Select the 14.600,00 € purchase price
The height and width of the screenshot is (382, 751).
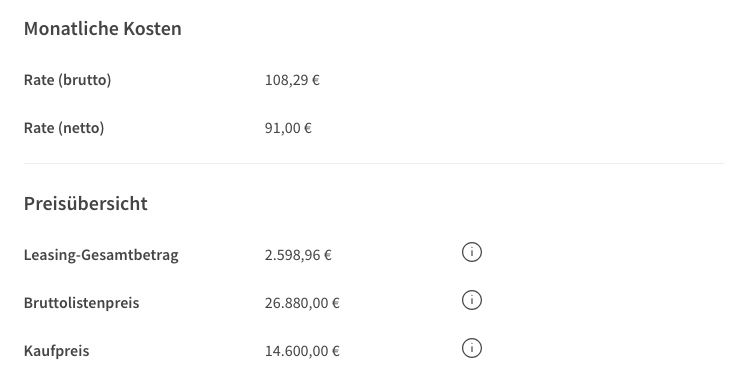click(x=302, y=351)
